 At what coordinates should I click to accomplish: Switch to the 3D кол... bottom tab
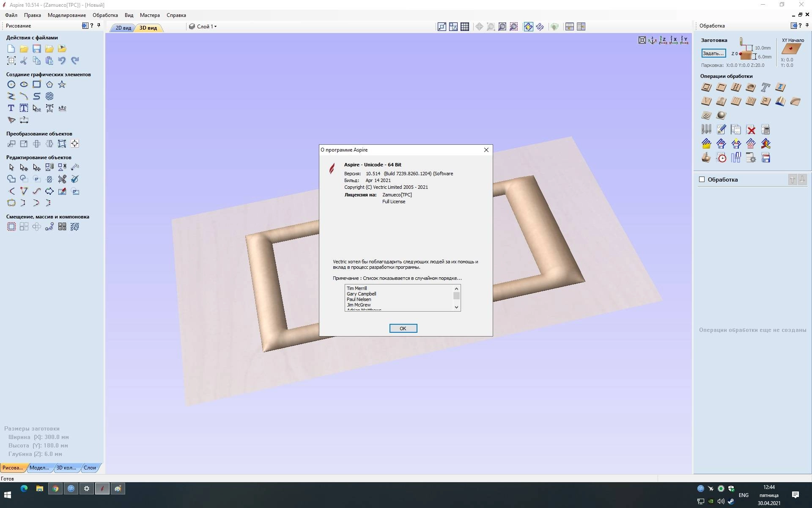pos(66,468)
